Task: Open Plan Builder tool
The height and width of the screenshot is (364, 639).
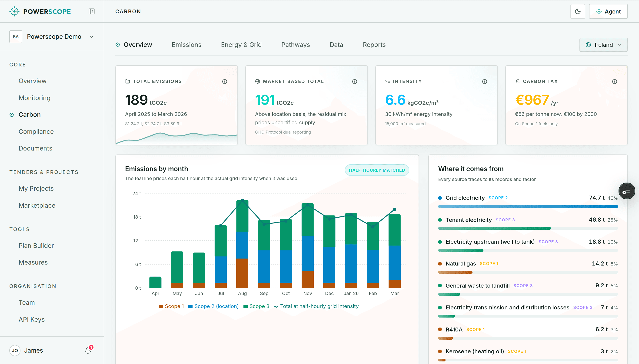Action: pos(36,246)
